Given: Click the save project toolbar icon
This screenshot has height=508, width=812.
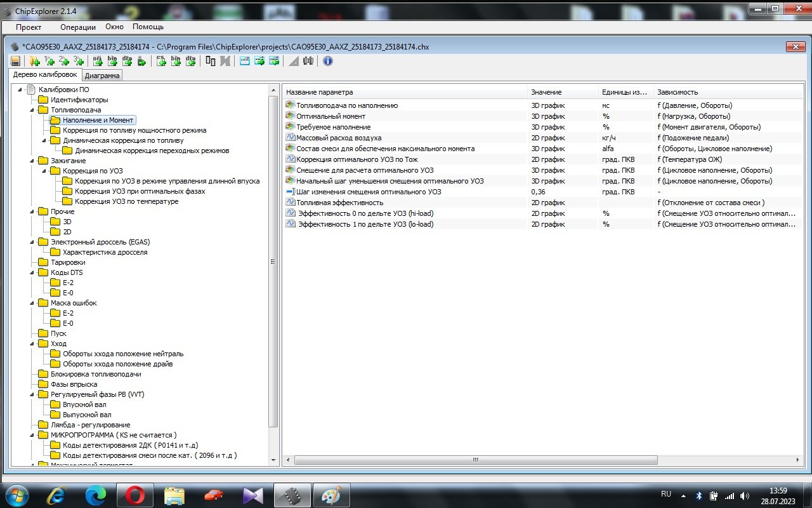Looking at the screenshot, I should 15,61.
